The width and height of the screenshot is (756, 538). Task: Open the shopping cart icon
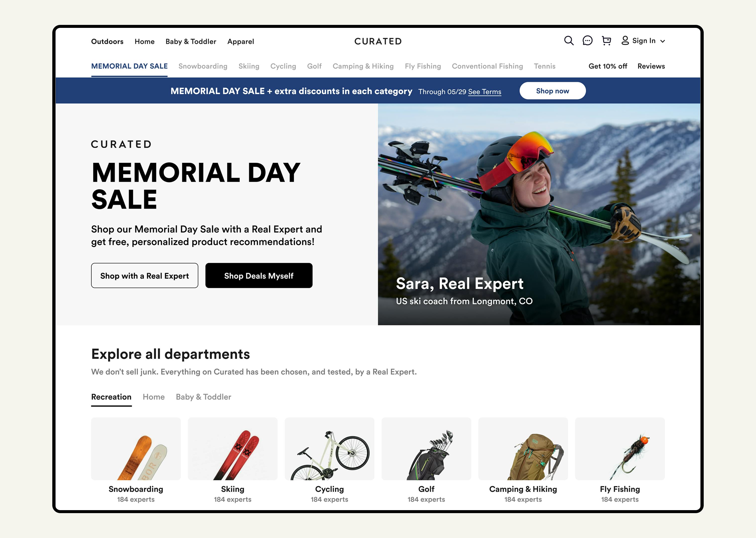click(x=606, y=41)
